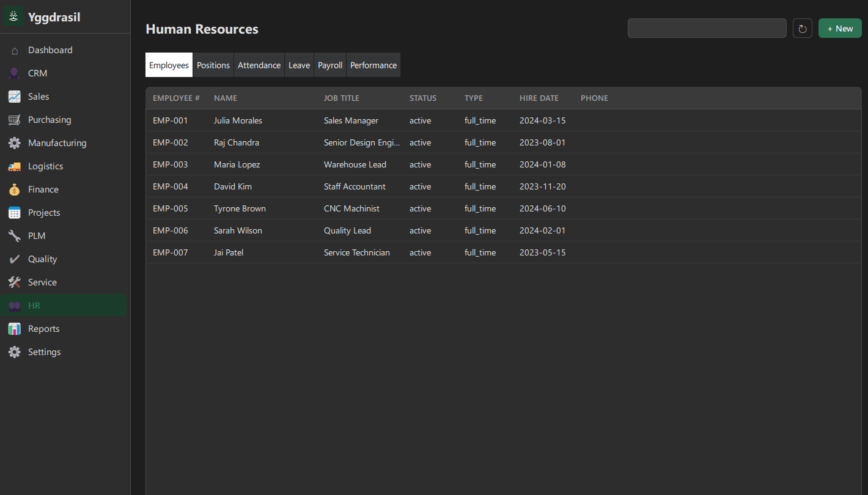This screenshot has height=495, width=868.
Task: Select the PLM wrench icon
Action: click(14, 235)
